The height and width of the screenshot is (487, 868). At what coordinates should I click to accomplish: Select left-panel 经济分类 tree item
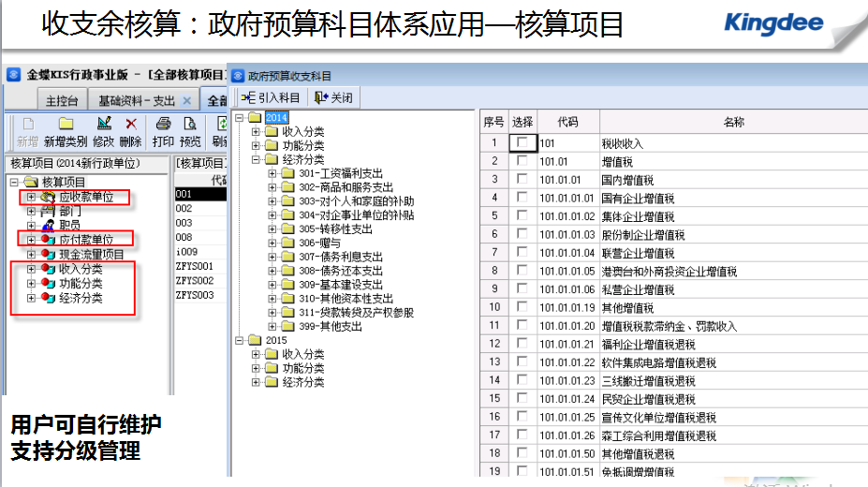click(x=81, y=298)
